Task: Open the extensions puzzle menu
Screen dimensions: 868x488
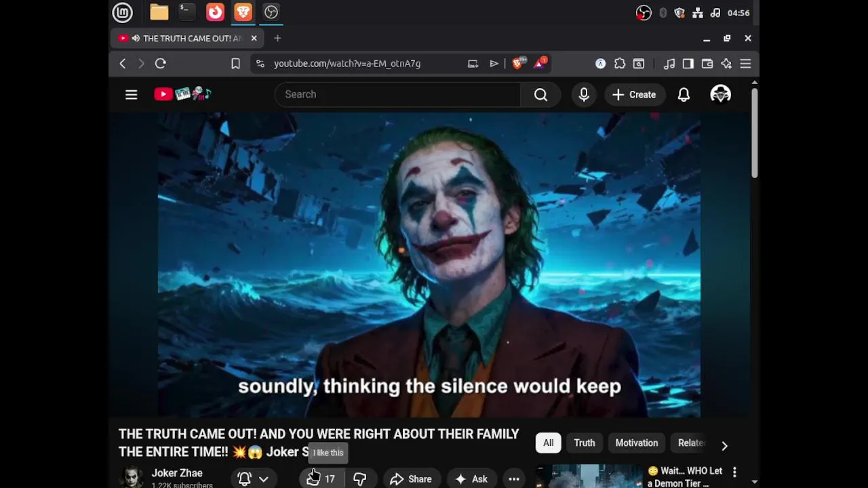Action: pyautogui.click(x=620, y=64)
